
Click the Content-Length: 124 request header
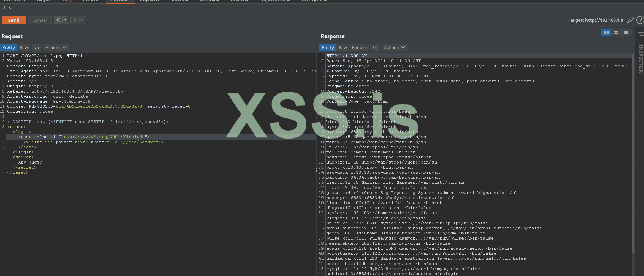[33, 66]
